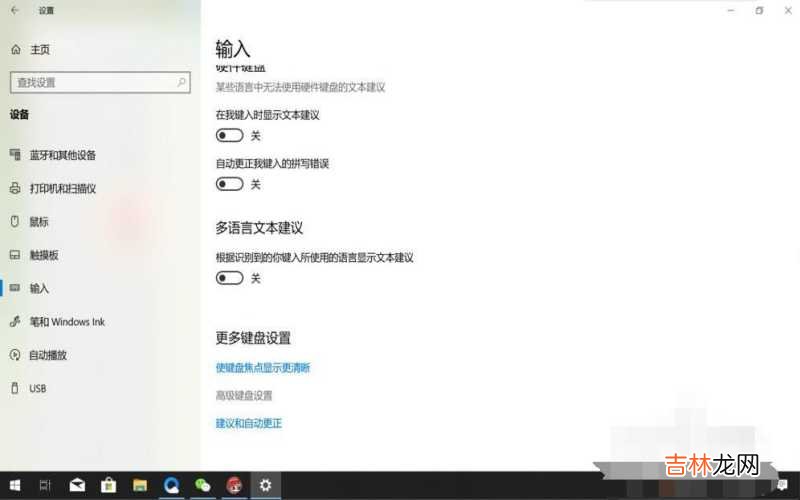Screen dimensions: 800x500
Task: Select 鼠标 in sidebar
Action: tap(38, 221)
